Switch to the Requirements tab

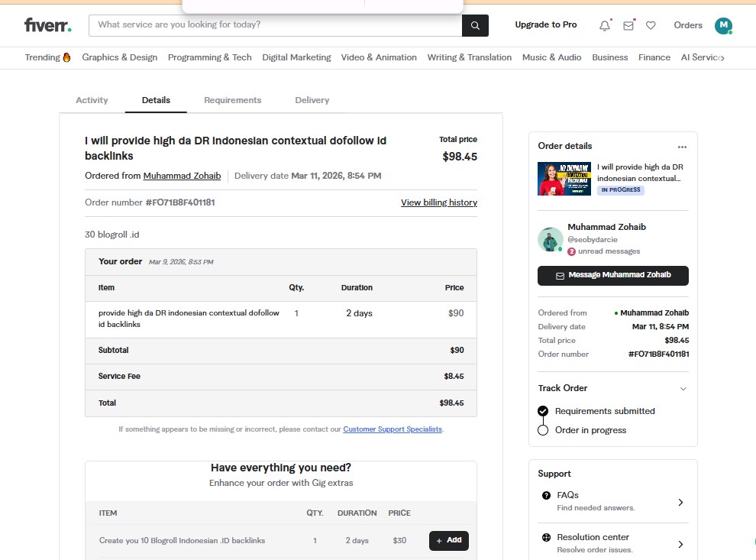(232, 100)
